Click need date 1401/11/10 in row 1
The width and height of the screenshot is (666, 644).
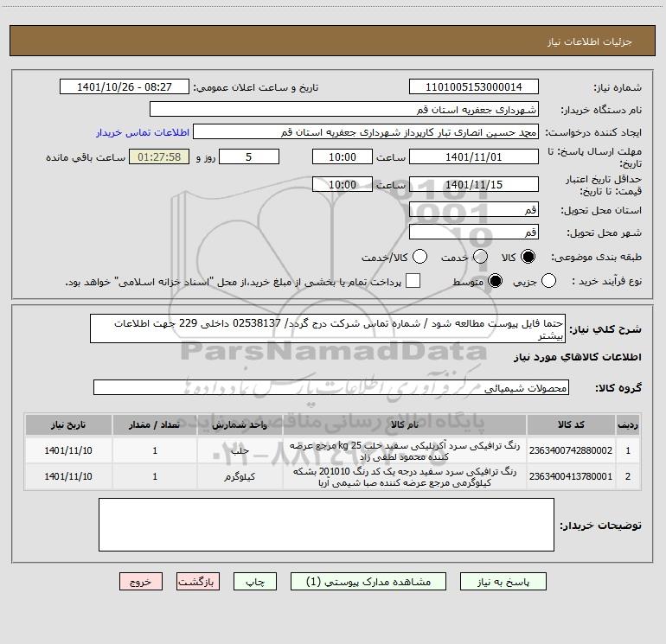tap(68, 450)
